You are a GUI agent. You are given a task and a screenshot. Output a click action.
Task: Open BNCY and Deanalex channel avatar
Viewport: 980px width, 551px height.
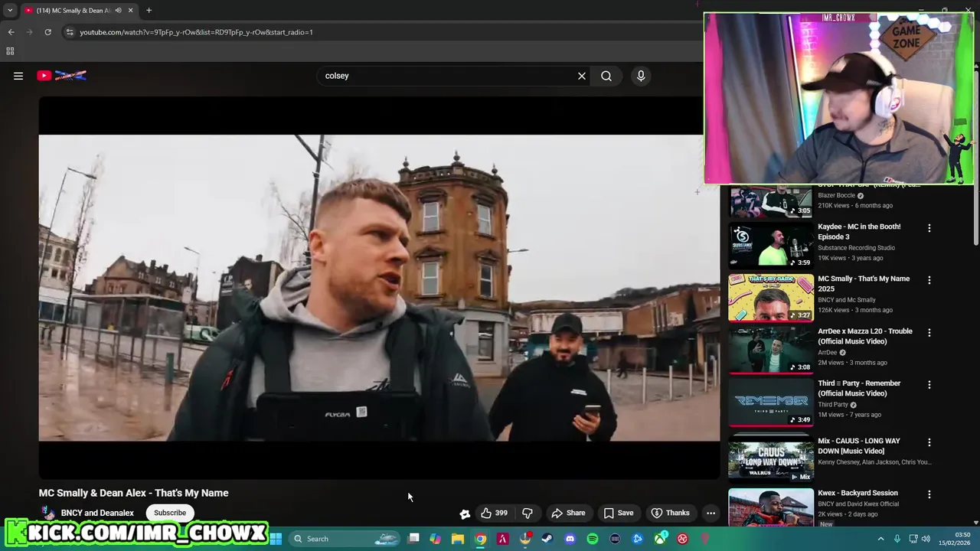pyautogui.click(x=47, y=513)
